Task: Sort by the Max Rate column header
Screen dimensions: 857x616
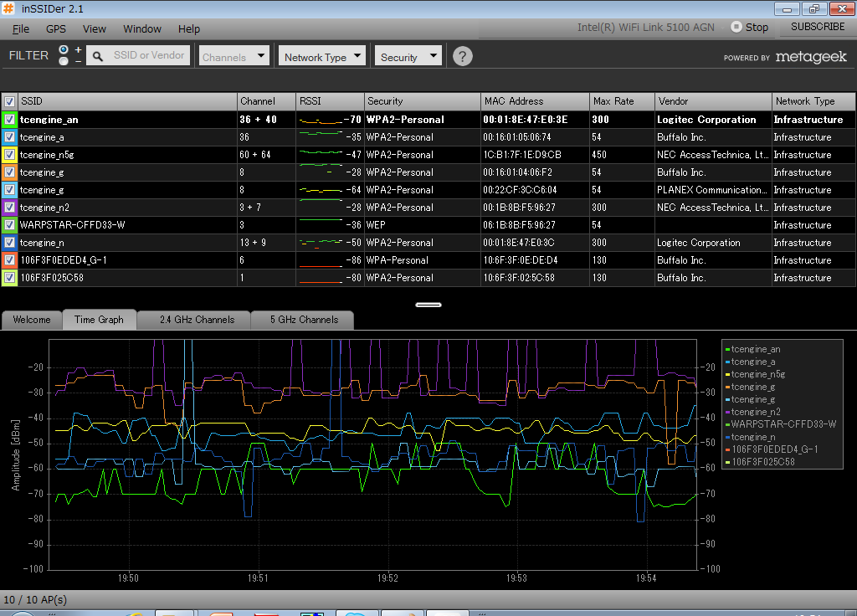Action: (x=622, y=101)
